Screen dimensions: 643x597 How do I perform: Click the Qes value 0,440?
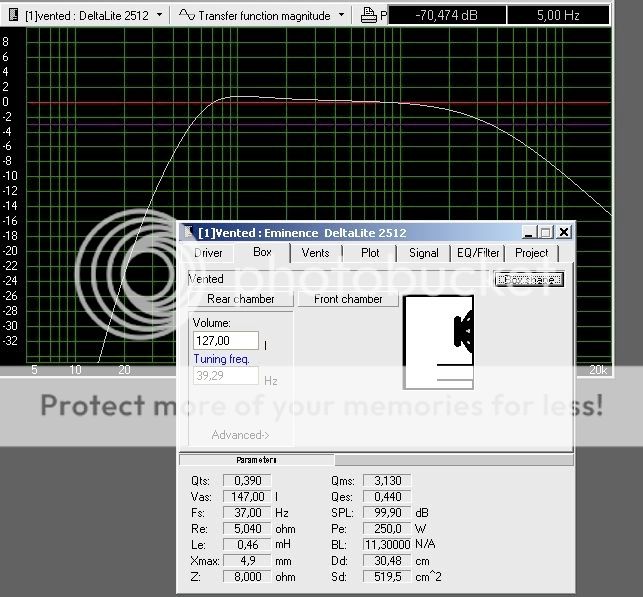(x=387, y=497)
